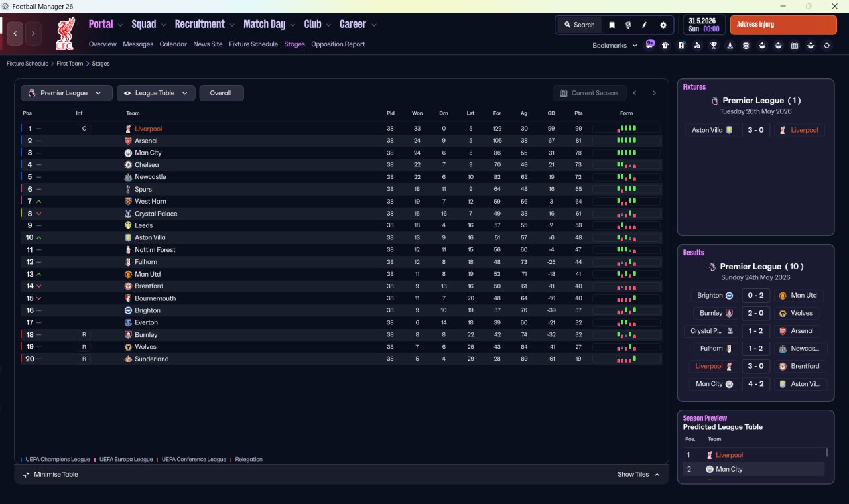
Task: Click the Address Injury button
Action: tap(783, 25)
